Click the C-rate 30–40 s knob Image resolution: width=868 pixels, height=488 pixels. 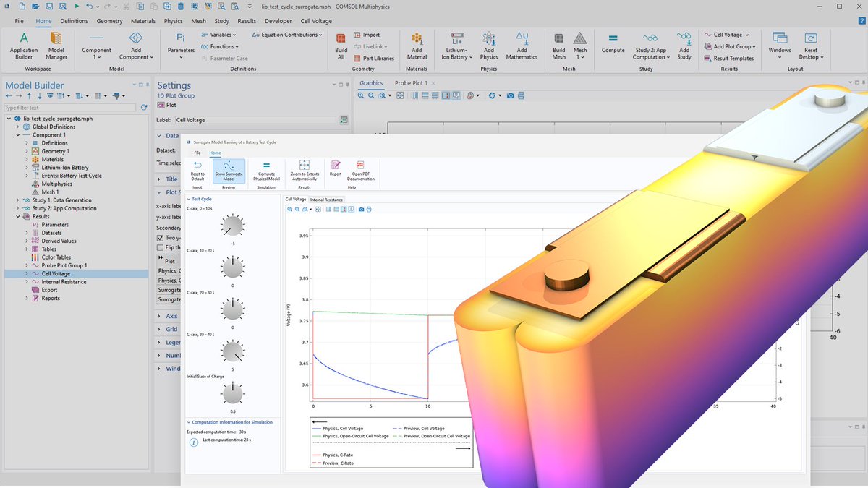232,352
